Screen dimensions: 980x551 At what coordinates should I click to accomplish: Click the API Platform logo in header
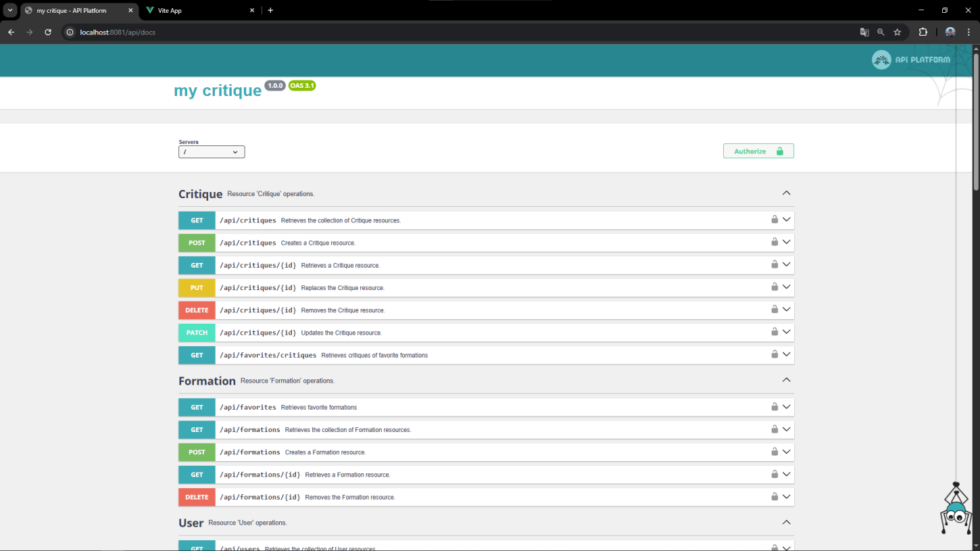click(910, 60)
